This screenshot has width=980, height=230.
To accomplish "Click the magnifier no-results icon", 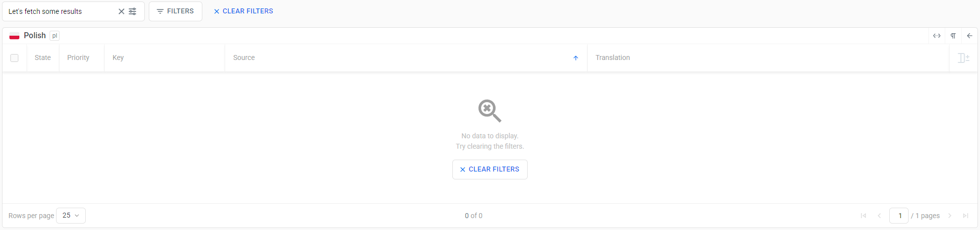I will (490, 111).
